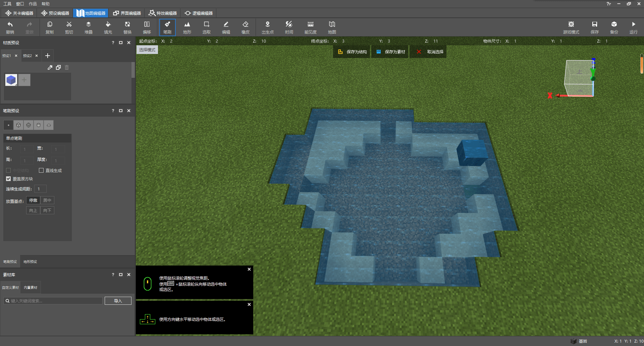Viewport: 644px width, 346px height.
Task: Select the blue block material swatch
Action: click(11, 80)
